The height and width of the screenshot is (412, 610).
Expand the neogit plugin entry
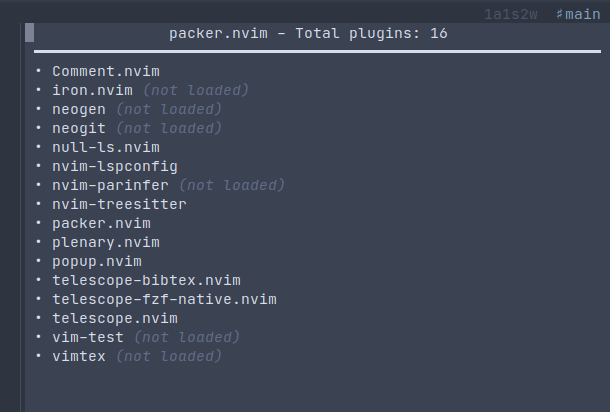click(80, 128)
